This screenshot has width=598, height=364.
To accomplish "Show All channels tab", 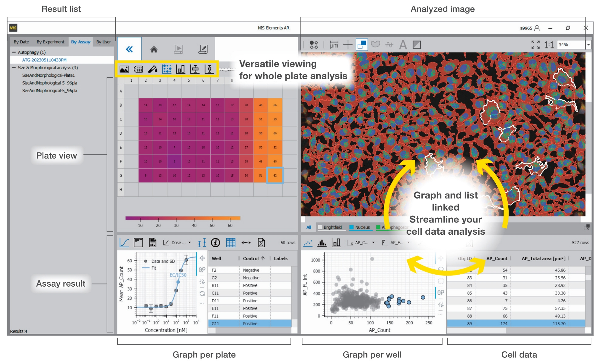I will coord(309,227).
